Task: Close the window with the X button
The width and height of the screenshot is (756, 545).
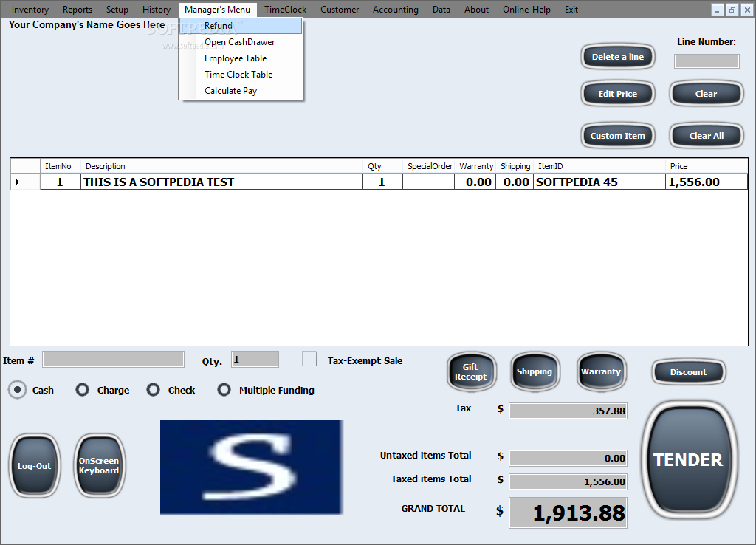Action: point(747,10)
